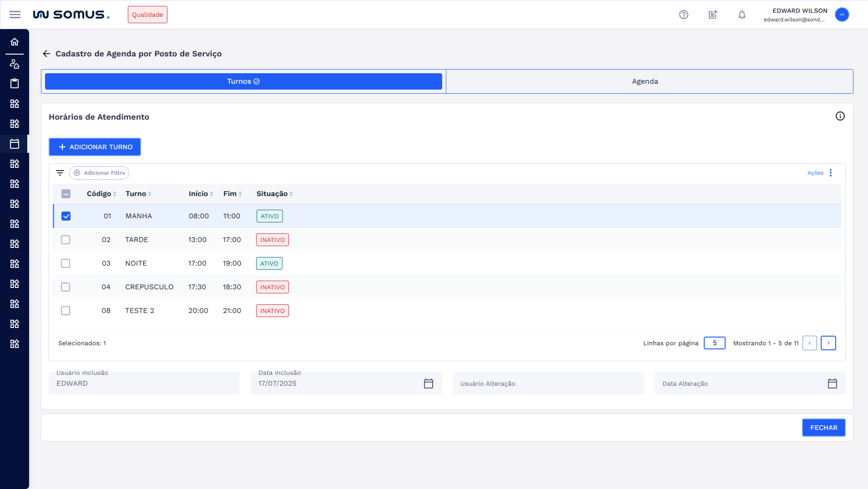Toggle the header select-all checkbox
This screenshot has height=489, width=868.
coord(66,194)
